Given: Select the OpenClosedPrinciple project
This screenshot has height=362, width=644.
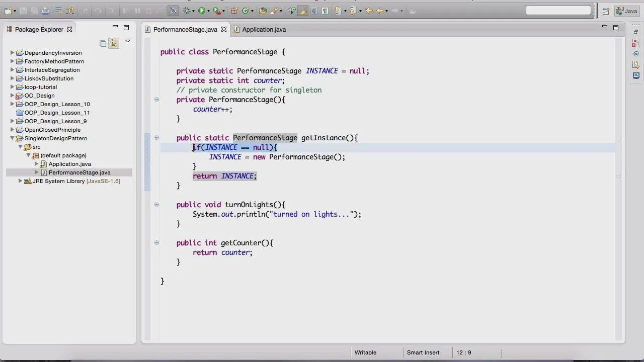Looking at the screenshot, I should pyautogui.click(x=52, y=130).
